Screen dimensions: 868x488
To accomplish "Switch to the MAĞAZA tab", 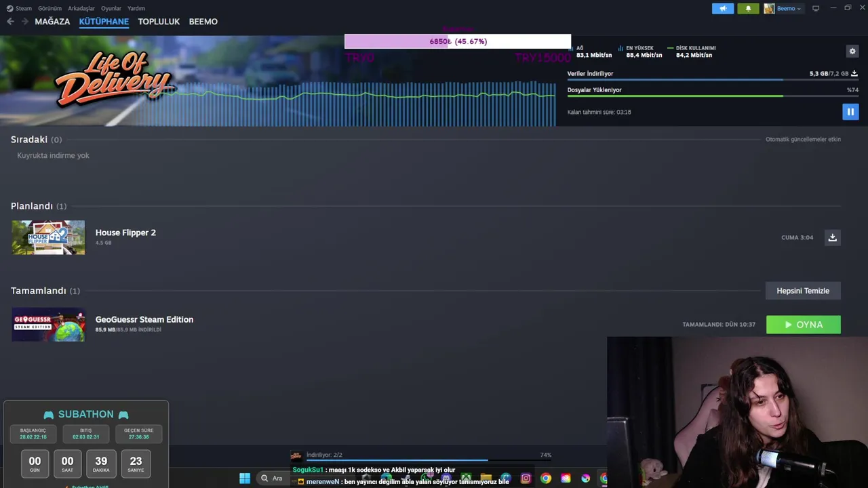I will [x=52, y=22].
